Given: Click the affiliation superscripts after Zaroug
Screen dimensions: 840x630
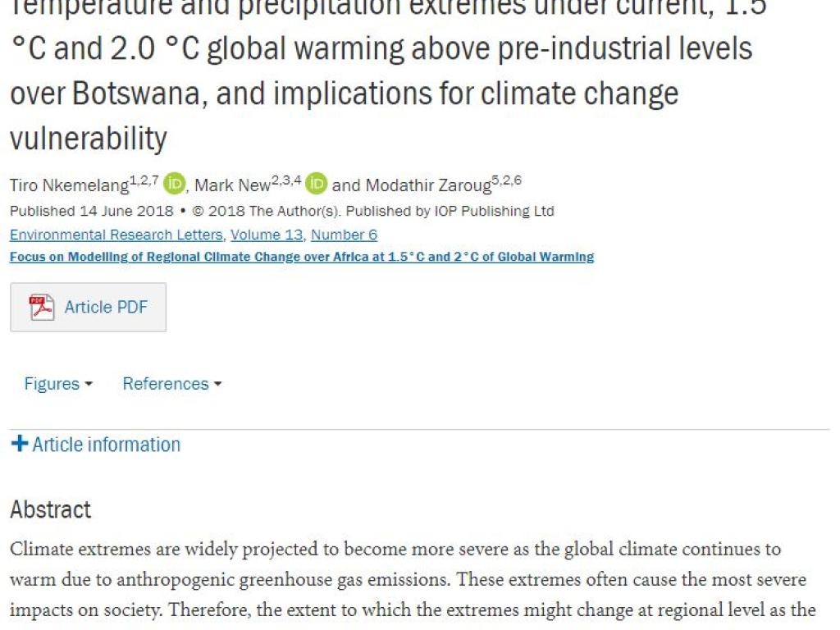Looking at the screenshot, I should pos(506,180).
